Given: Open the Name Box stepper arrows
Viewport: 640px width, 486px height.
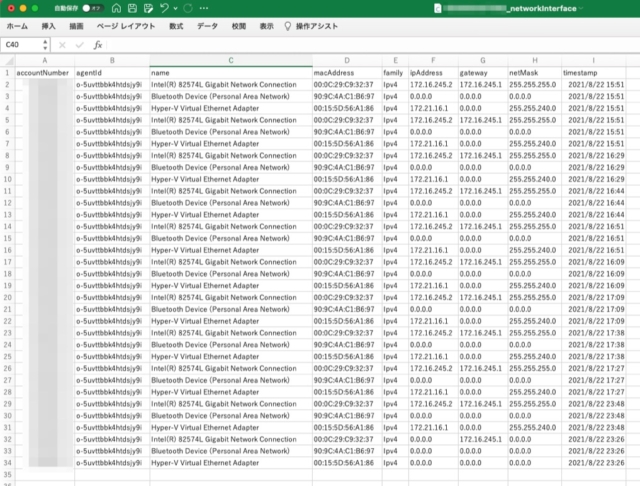Looking at the screenshot, I should coord(45,44).
